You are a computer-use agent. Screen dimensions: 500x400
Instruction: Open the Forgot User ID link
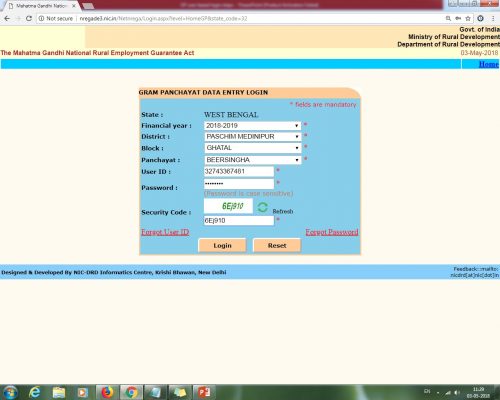pyautogui.click(x=165, y=232)
